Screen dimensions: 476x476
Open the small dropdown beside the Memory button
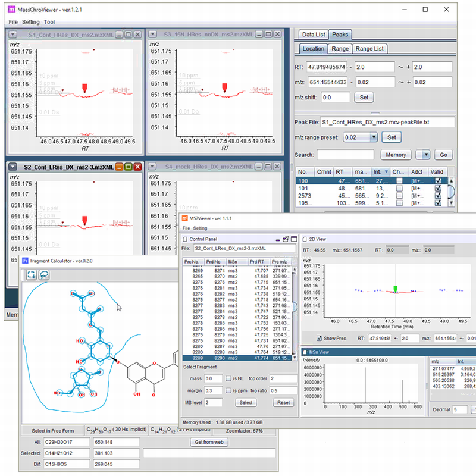[425, 155]
